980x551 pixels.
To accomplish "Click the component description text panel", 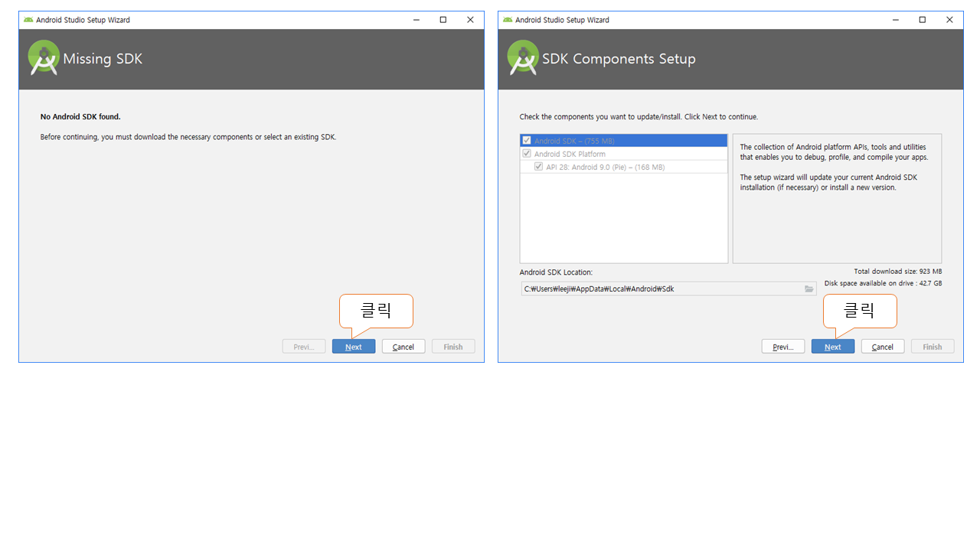I will coord(837,199).
